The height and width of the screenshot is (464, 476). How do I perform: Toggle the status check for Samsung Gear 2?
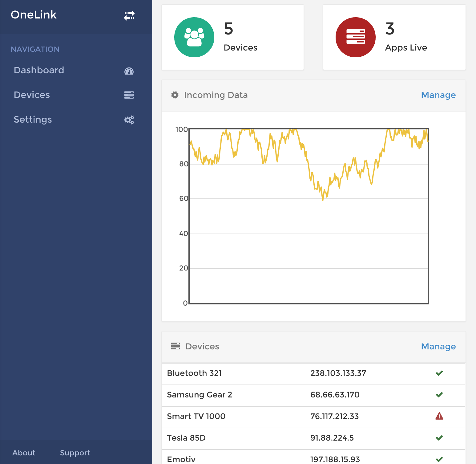click(439, 395)
